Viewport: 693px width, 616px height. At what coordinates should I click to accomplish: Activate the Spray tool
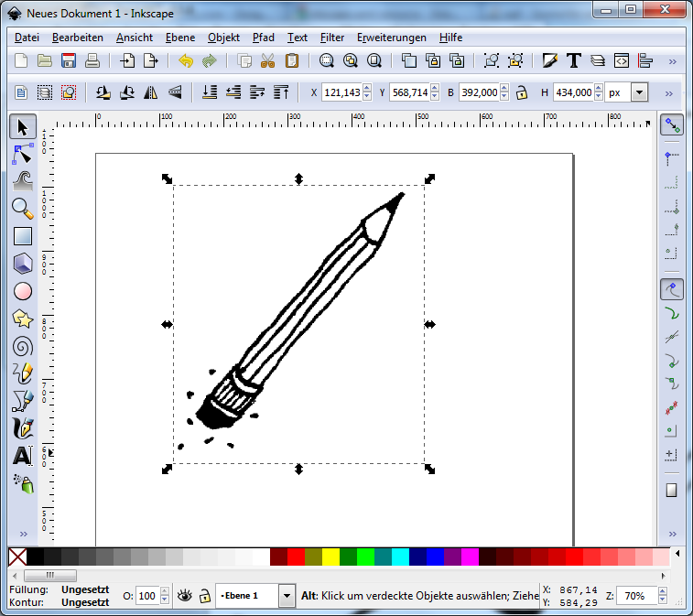click(24, 484)
